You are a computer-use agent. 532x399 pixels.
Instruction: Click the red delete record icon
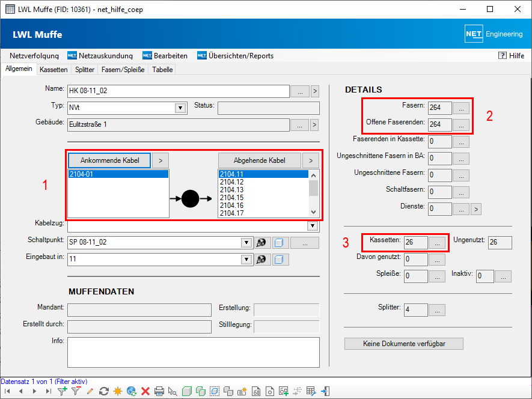coord(145,391)
